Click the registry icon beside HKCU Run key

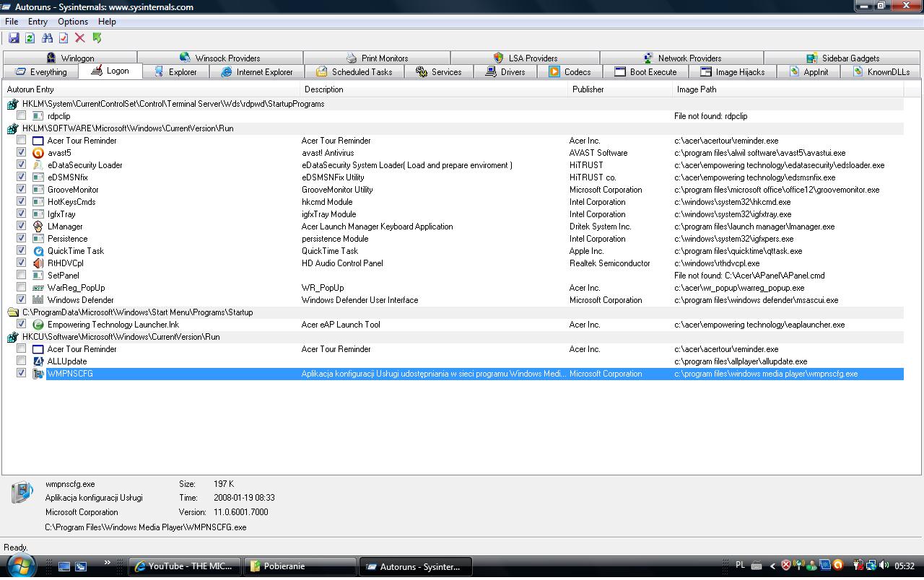[13, 337]
